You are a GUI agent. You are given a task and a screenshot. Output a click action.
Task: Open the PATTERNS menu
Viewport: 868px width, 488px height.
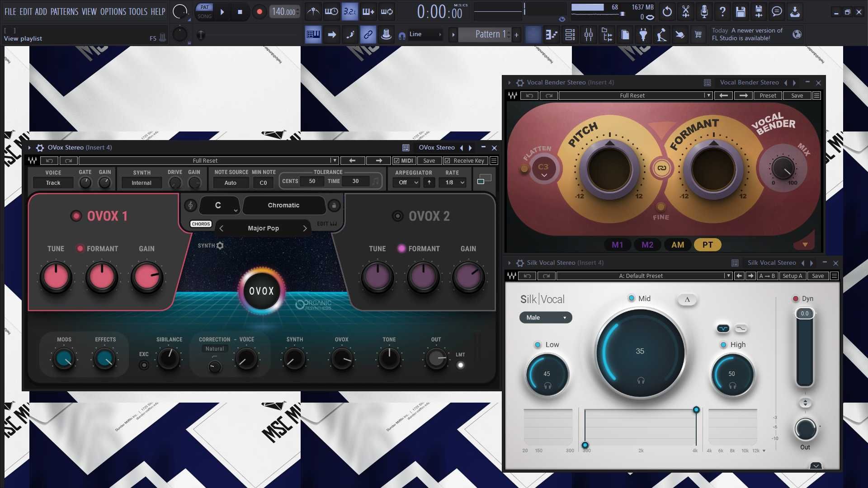point(64,12)
